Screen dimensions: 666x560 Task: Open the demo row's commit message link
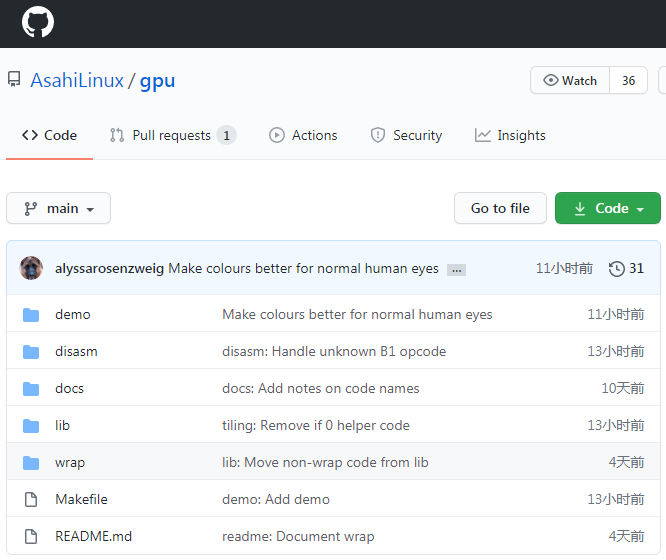tap(357, 314)
